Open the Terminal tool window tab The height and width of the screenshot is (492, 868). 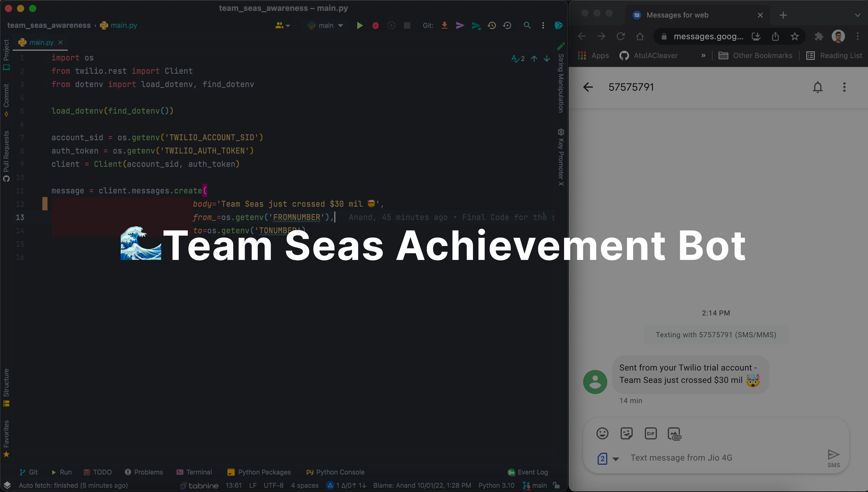click(194, 472)
